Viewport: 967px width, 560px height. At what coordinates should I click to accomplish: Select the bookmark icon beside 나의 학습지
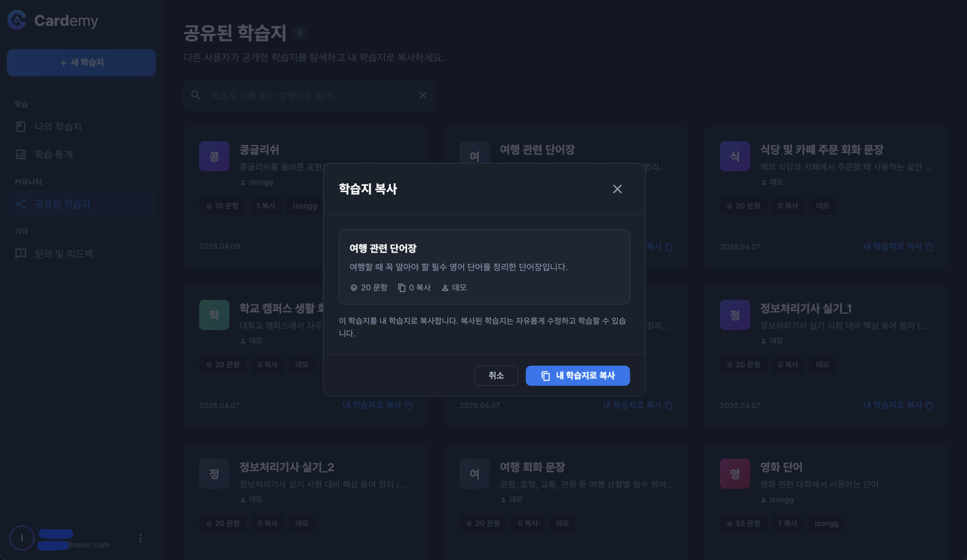pos(21,126)
